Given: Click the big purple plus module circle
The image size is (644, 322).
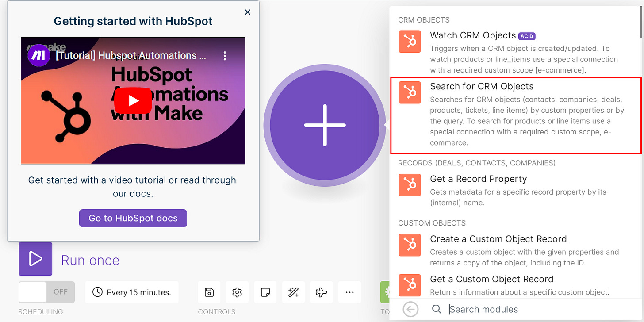Looking at the screenshot, I should pyautogui.click(x=325, y=125).
